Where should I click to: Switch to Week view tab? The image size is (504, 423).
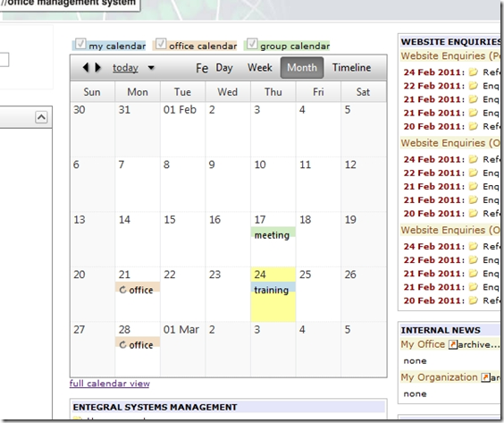click(260, 68)
